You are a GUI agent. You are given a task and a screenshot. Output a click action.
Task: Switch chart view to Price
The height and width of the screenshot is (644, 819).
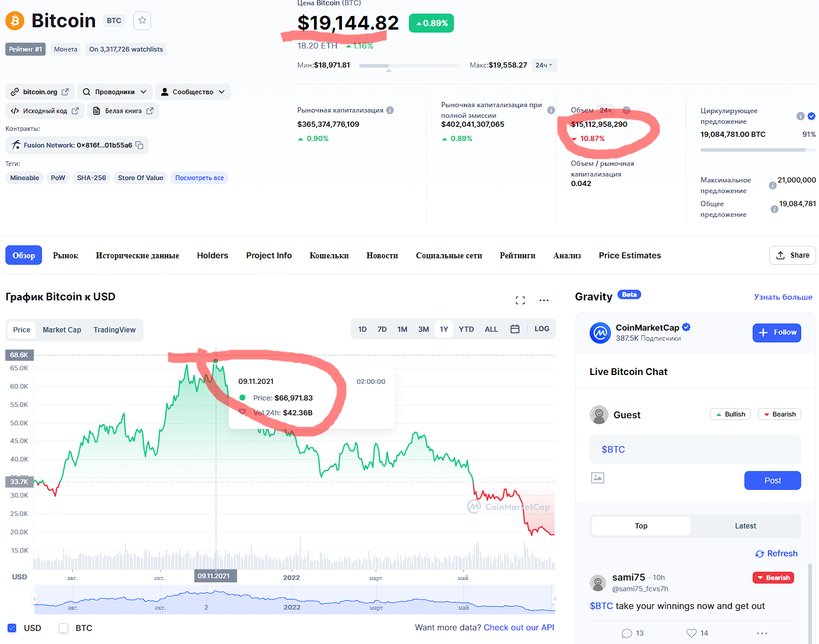pyautogui.click(x=22, y=330)
